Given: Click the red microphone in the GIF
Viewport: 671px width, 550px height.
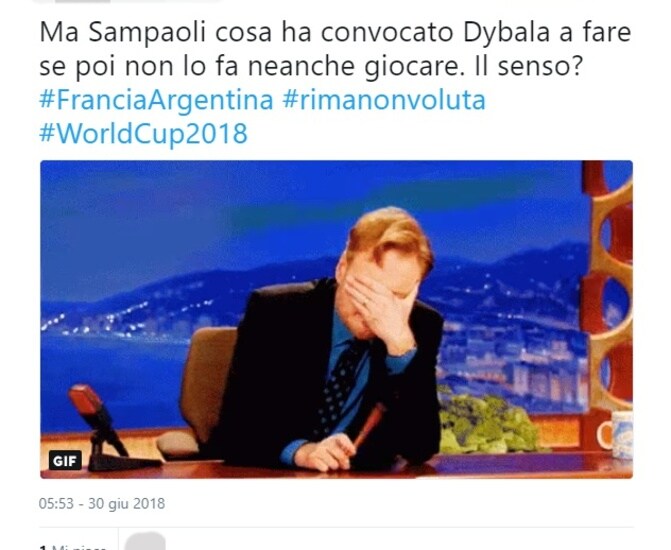Looking at the screenshot, I should (x=86, y=400).
